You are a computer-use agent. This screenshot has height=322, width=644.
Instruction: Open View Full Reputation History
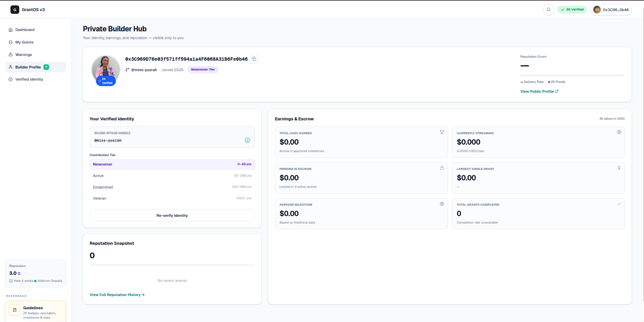point(117,295)
